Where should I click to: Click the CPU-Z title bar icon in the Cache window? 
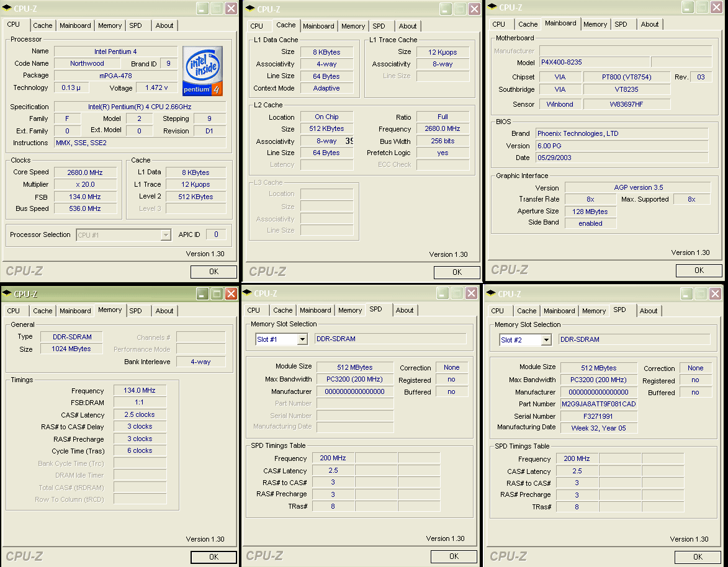click(x=249, y=9)
